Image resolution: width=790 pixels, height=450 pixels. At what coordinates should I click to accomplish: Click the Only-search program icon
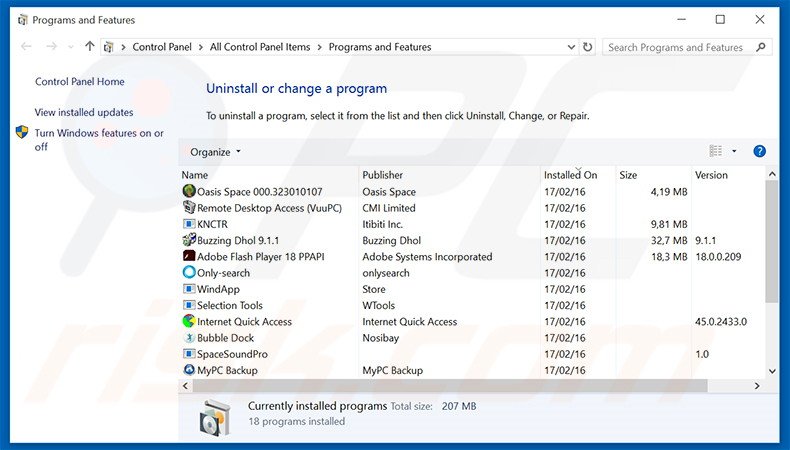point(189,272)
